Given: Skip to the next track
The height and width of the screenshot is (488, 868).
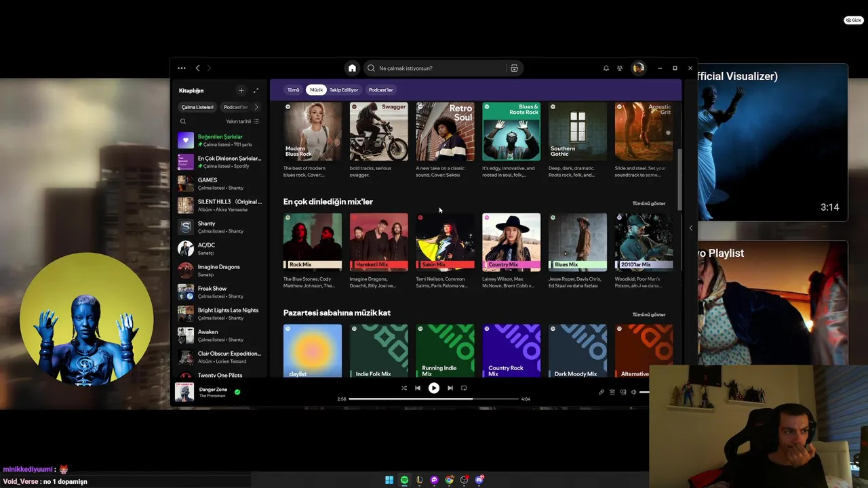Looking at the screenshot, I should [450, 388].
